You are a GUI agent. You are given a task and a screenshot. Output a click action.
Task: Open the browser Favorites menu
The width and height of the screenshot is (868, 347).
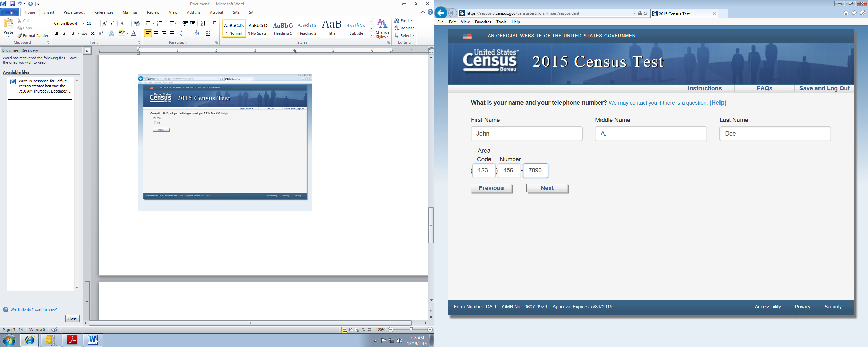coord(483,22)
